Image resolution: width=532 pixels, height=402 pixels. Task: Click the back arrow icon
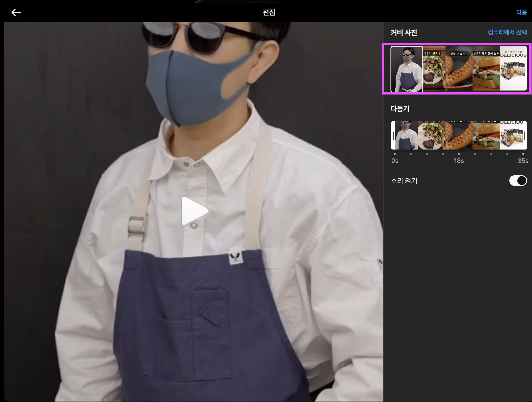point(16,12)
